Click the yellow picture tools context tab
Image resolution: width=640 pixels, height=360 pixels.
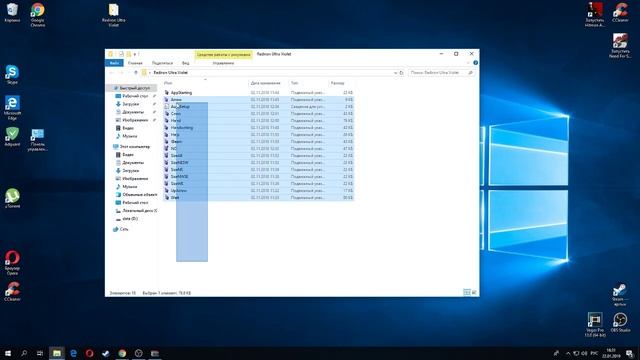click(x=223, y=54)
